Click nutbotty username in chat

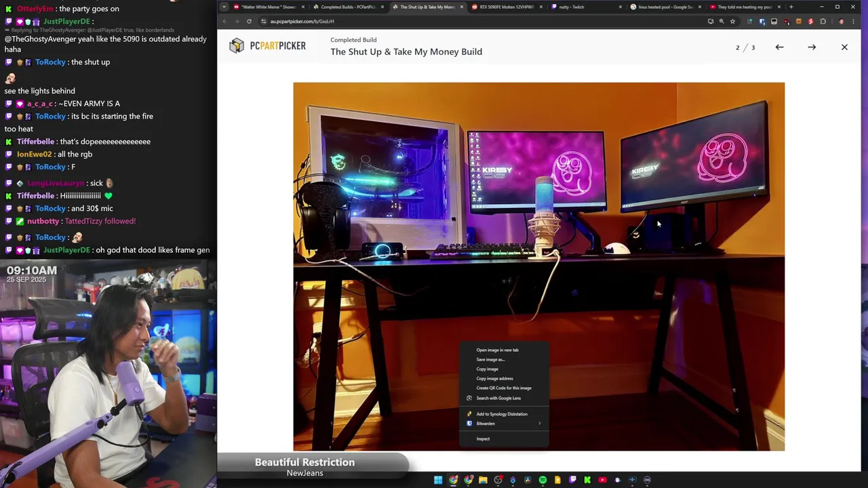pyautogui.click(x=43, y=221)
